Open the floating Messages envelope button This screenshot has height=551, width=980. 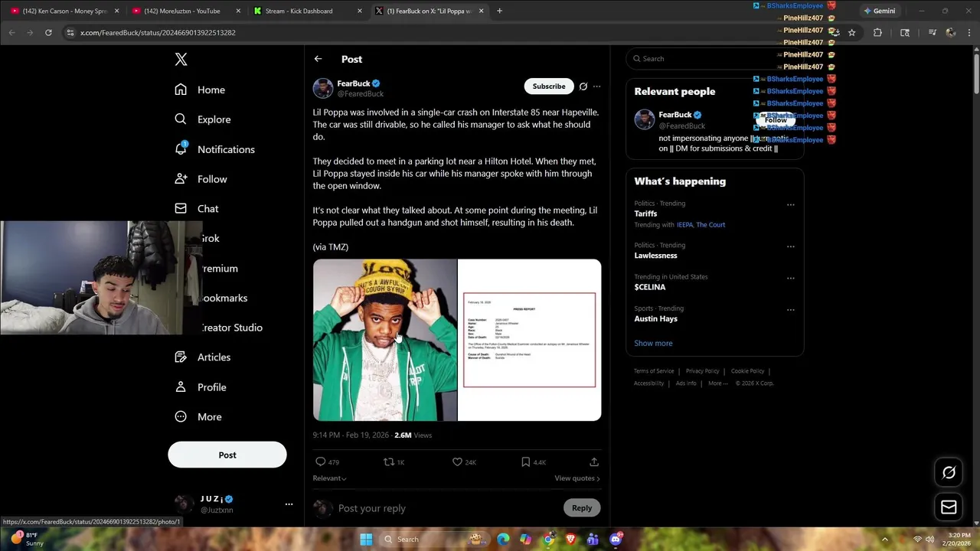point(949,507)
